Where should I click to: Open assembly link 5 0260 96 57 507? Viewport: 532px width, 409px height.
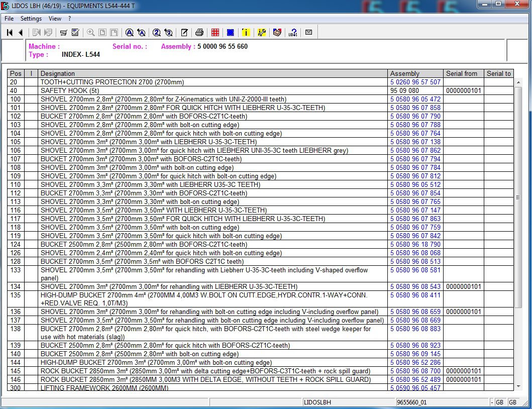(x=415, y=82)
